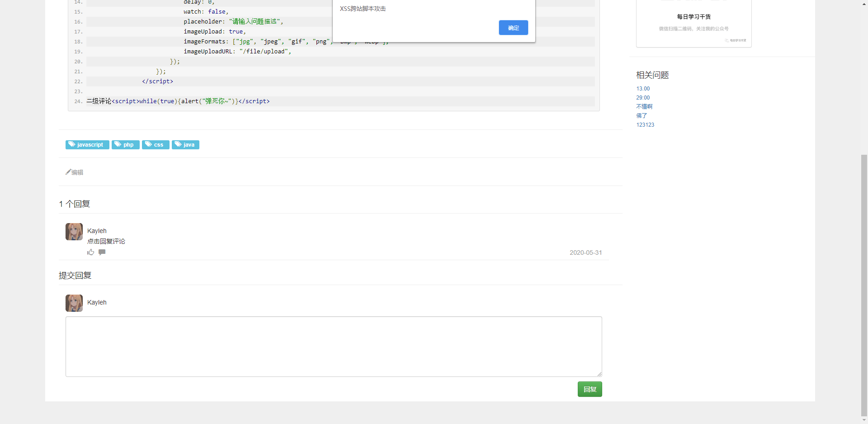The image size is (868, 424).
Task: Select code line with while(true) alert script
Action: tap(340, 101)
